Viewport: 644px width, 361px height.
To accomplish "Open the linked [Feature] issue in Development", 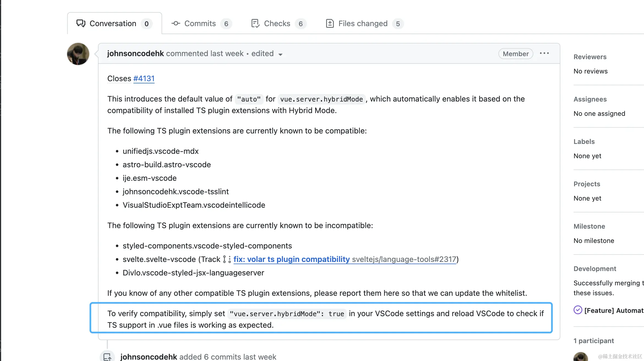I will pyautogui.click(x=614, y=310).
